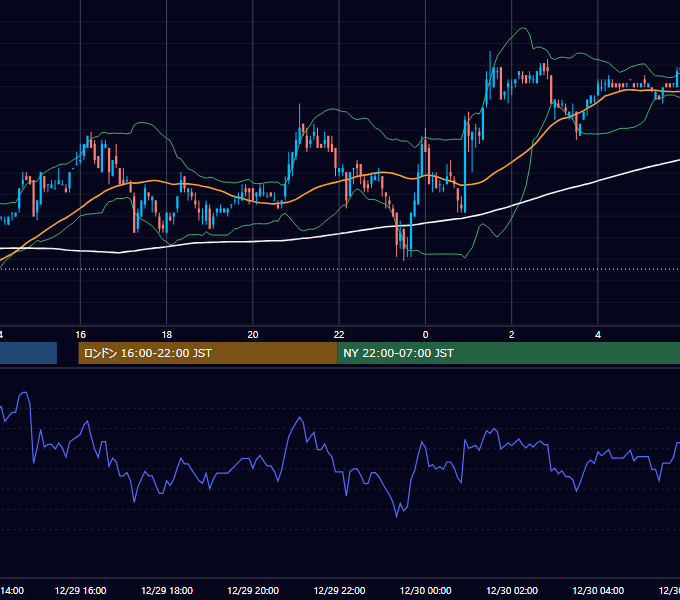Click the hour label 20 under price chart
This screenshot has width=680, height=600.
click(x=253, y=335)
